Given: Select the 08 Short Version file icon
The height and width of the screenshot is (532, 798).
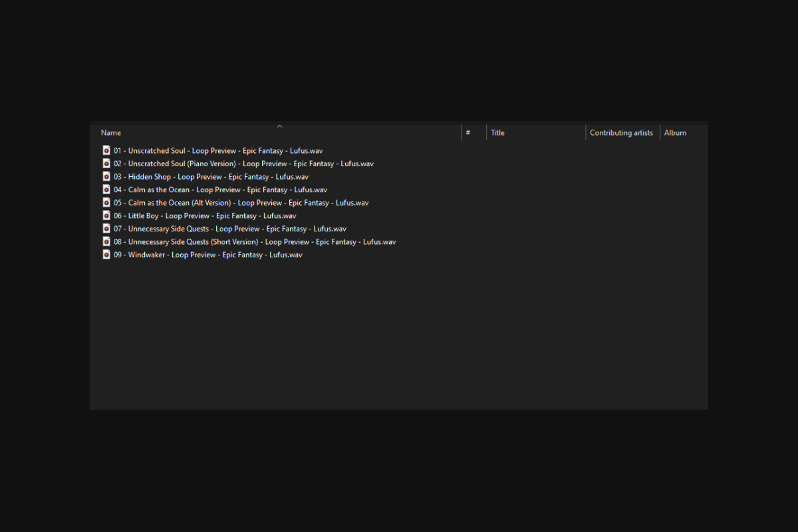Looking at the screenshot, I should [106, 241].
